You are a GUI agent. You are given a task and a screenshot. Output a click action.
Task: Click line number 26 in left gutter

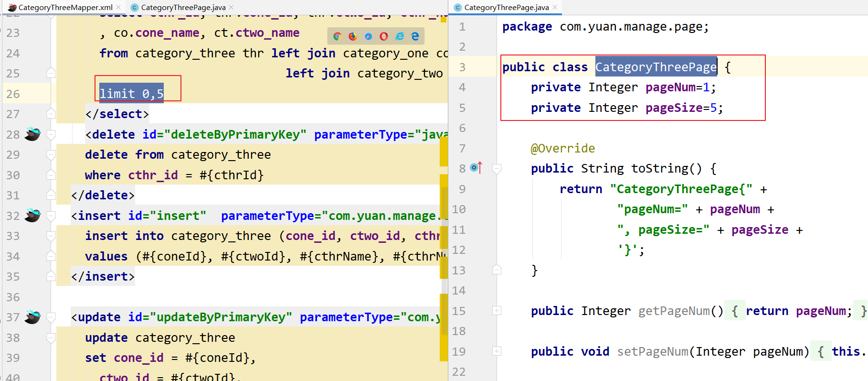click(x=13, y=94)
